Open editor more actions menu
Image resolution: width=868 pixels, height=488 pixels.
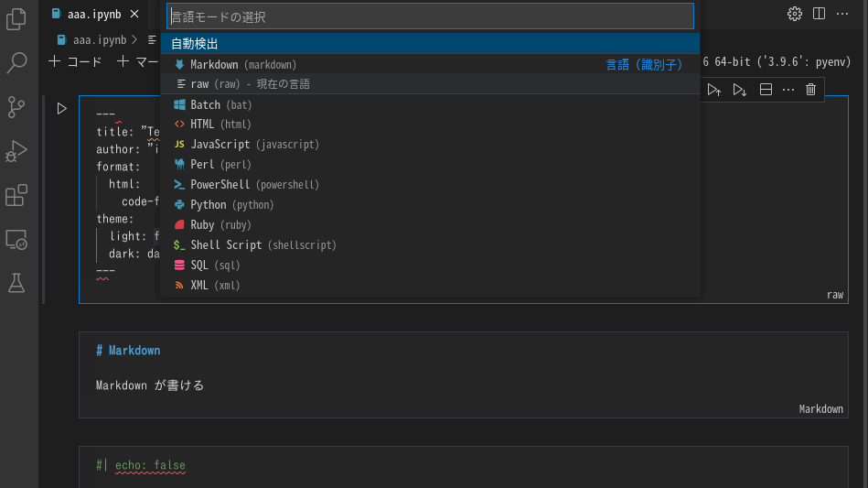click(842, 14)
